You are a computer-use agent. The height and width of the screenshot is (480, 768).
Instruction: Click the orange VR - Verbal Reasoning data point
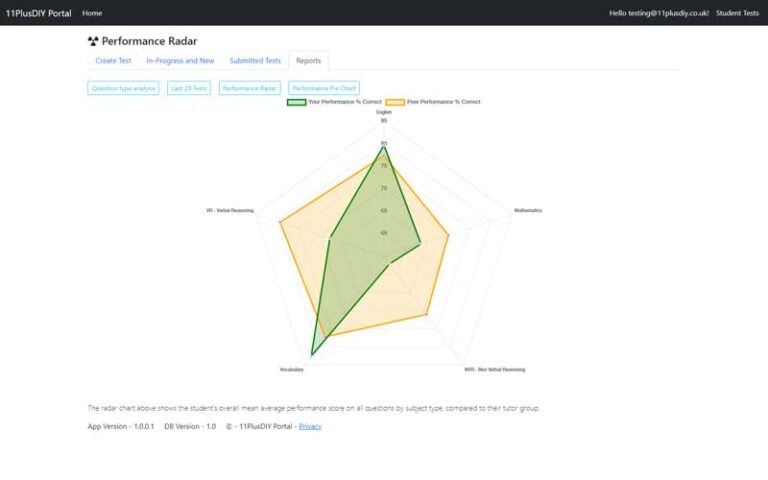click(280, 222)
